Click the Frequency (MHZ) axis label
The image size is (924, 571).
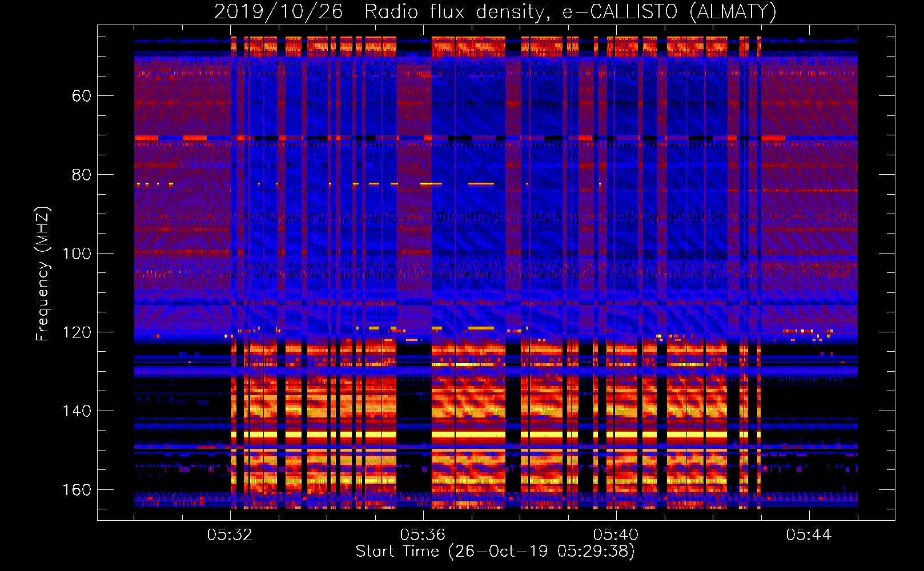43,274
